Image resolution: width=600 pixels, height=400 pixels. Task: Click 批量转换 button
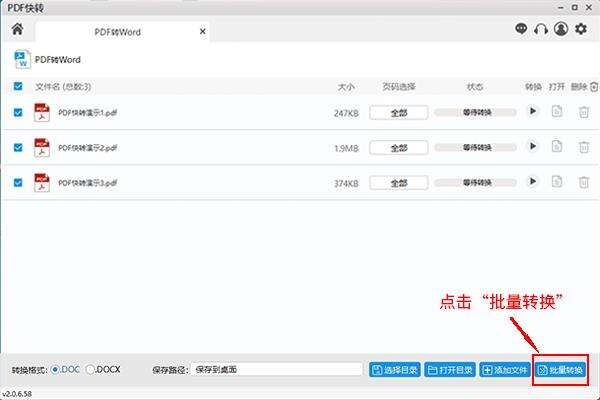[561, 370]
